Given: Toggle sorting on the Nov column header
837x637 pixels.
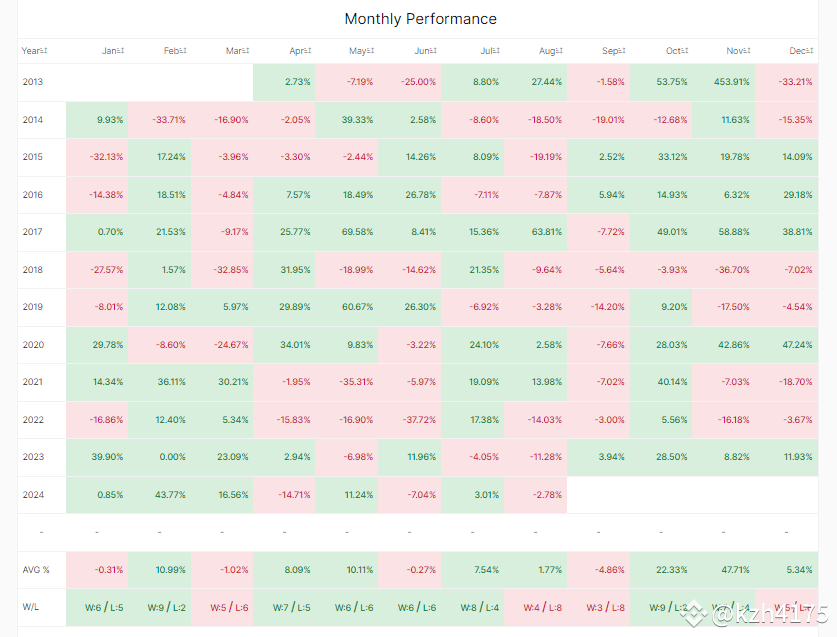Looking at the screenshot, I should (738, 50).
